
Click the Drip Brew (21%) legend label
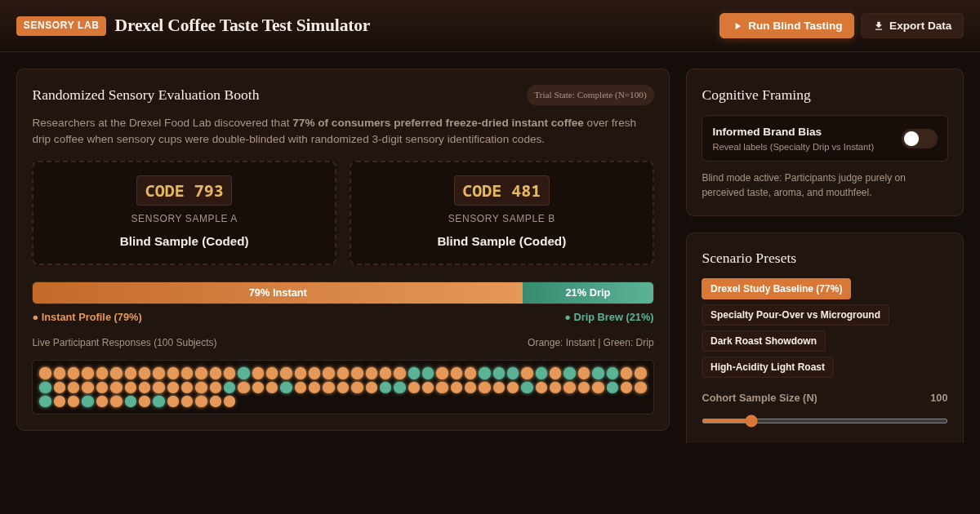pos(609,317)
